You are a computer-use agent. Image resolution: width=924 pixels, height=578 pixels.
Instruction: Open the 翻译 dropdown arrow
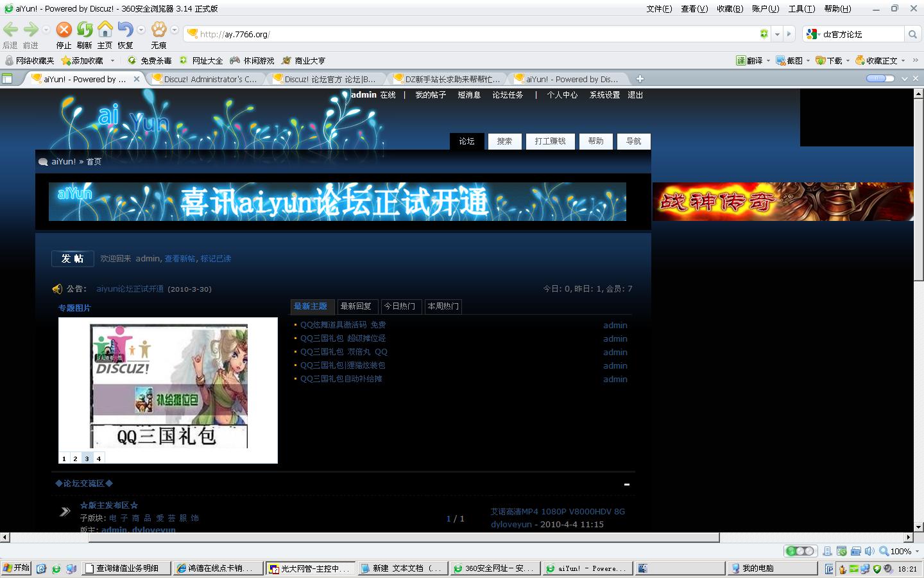click(768, 60)
